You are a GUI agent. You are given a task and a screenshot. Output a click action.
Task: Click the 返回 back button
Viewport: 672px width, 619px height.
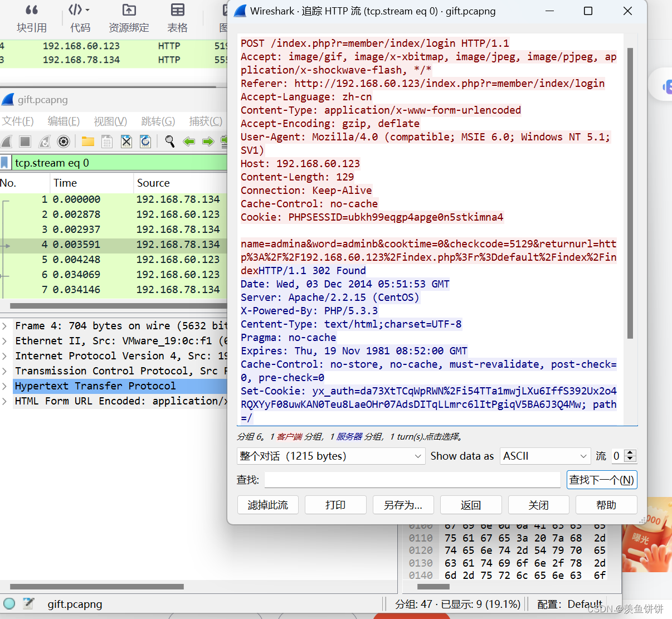pyautogui.click(x=471, y=505)
